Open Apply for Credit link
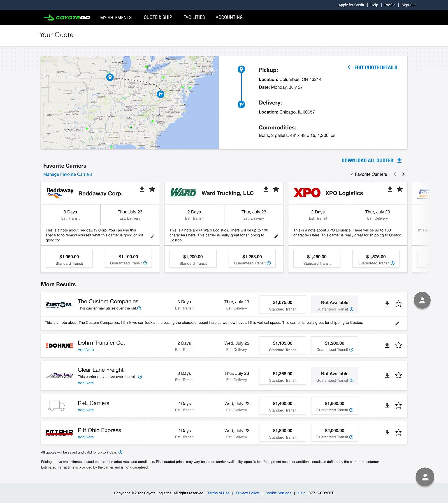 click(x=351, y=5)
